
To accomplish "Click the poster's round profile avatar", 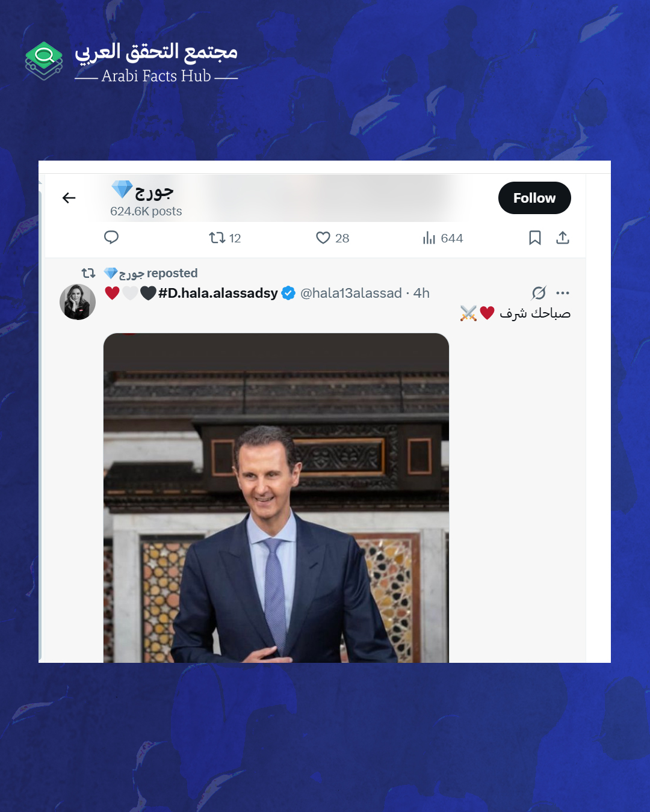I will tap(78, 302).
